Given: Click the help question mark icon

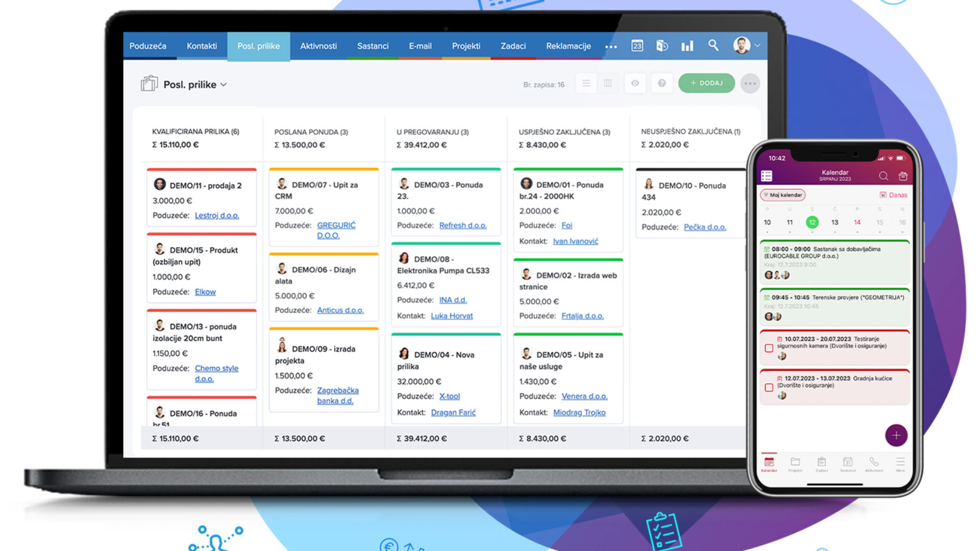Looking at the screenshot, I should pos(661,83).
